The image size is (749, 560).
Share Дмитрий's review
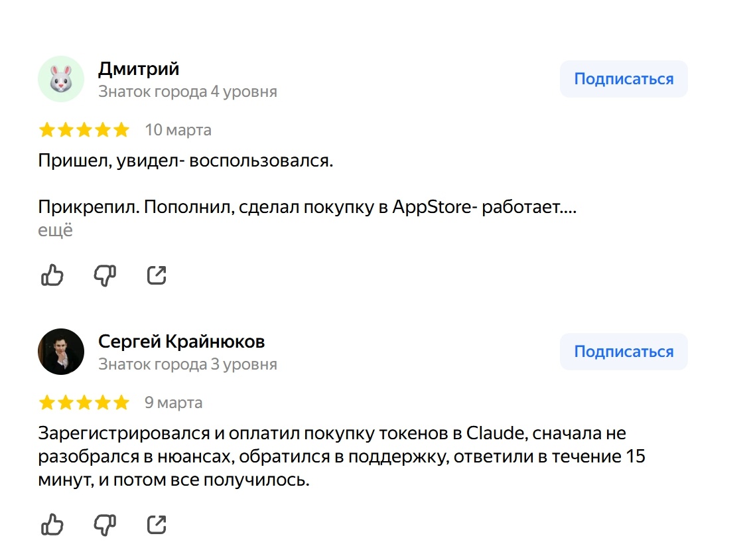pos(156,275)
